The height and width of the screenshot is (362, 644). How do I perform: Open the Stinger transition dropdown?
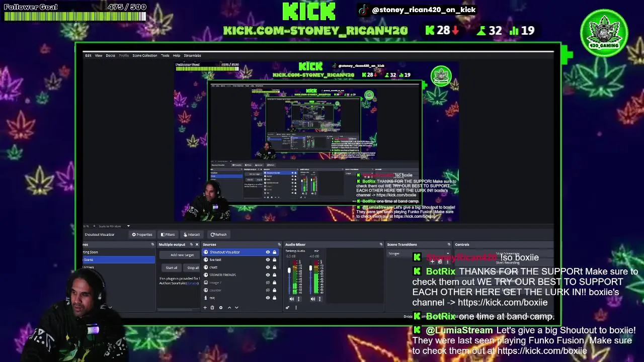(x=419, y=253)
